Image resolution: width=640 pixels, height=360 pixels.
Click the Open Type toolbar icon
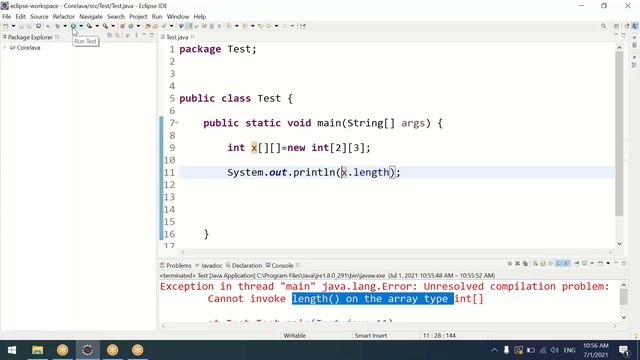pos(148,26)
